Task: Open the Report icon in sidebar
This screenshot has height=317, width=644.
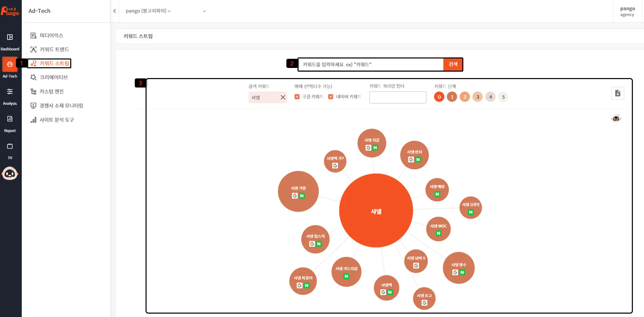Action: click(x=10, y=119)
